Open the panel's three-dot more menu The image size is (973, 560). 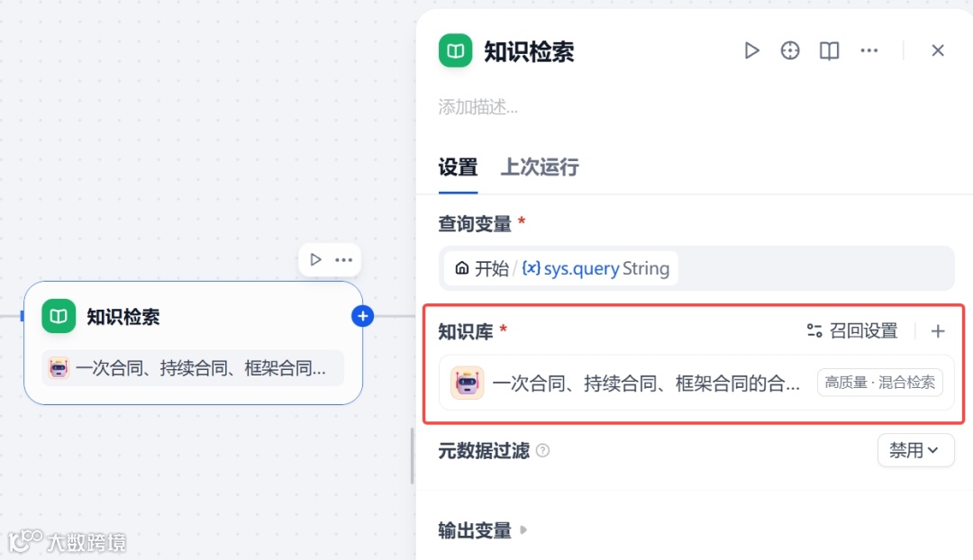click(868, 50)
